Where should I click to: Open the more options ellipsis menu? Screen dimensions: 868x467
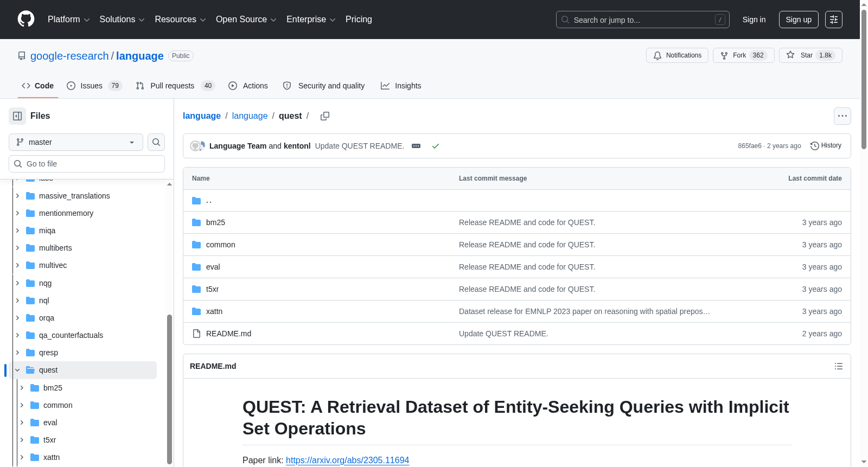[x=843, y=116]
